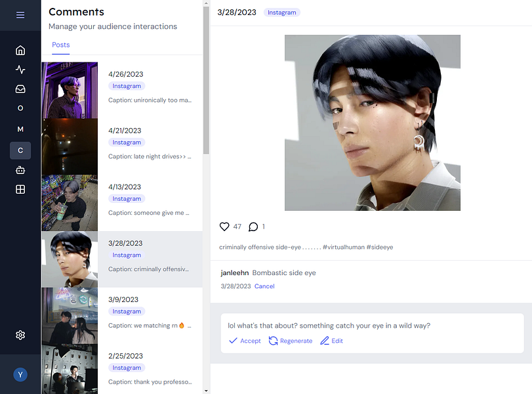Open the hamburger menu at top left
The height and width of the screenshot is (394, 532).
[x=20, y=16]
